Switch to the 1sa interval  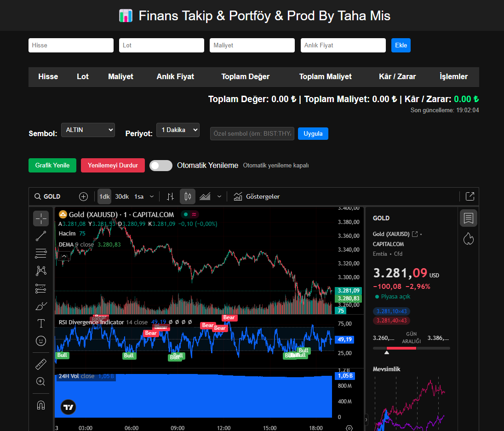(x=139, y=197)
